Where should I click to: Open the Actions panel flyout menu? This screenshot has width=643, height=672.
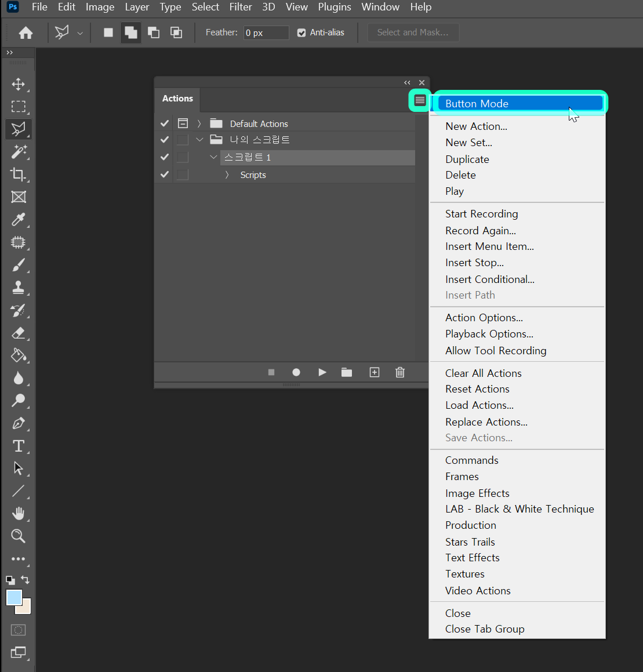[420, 101]
